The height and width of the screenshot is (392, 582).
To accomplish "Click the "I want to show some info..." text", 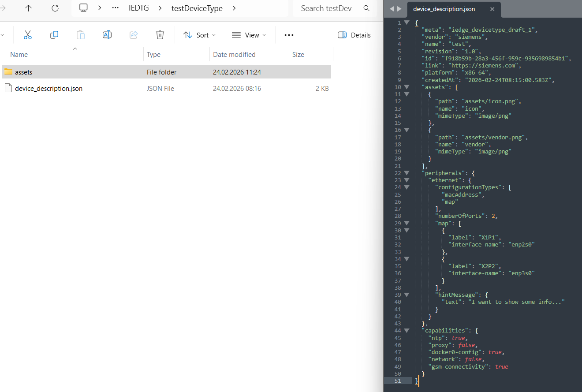I will click(516, 302).
